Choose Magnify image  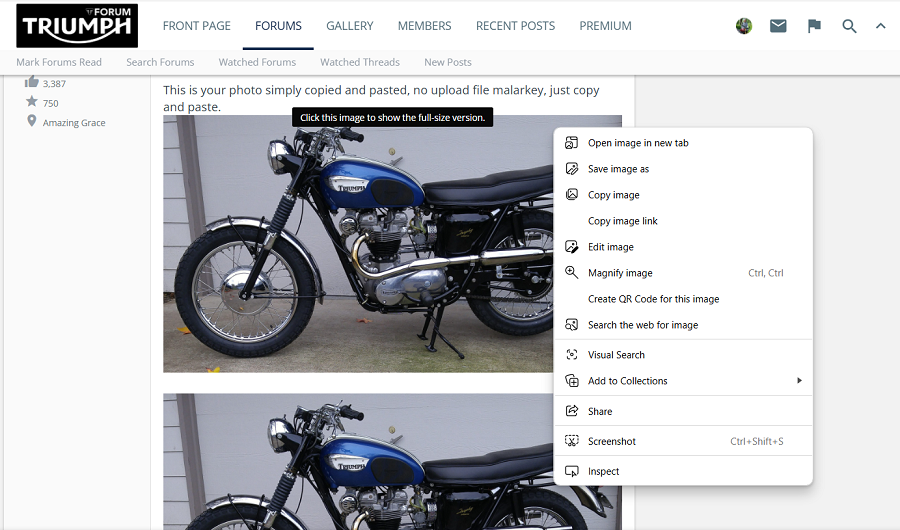683,273
